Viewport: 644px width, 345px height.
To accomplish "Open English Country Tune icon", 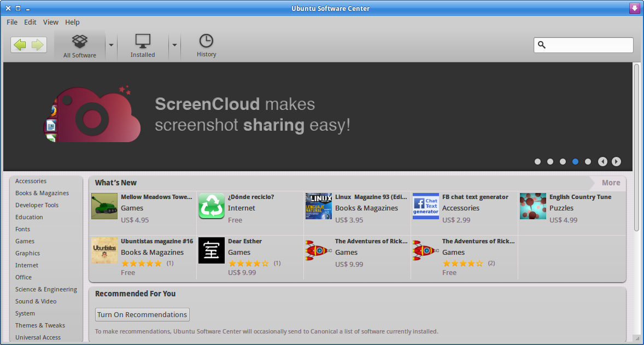I will coord(533,206).
